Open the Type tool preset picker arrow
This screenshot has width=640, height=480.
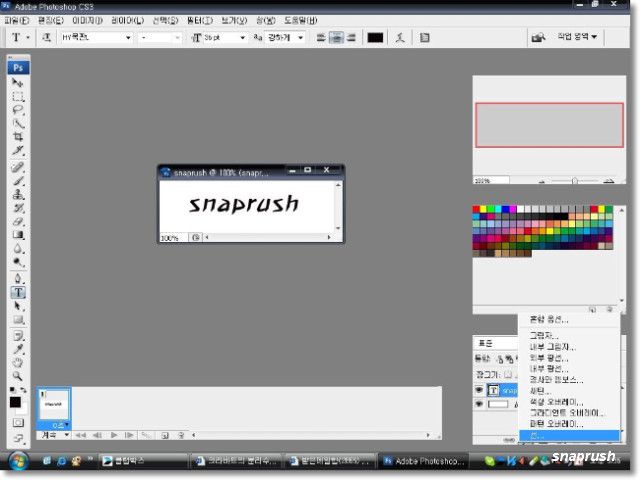28,38
